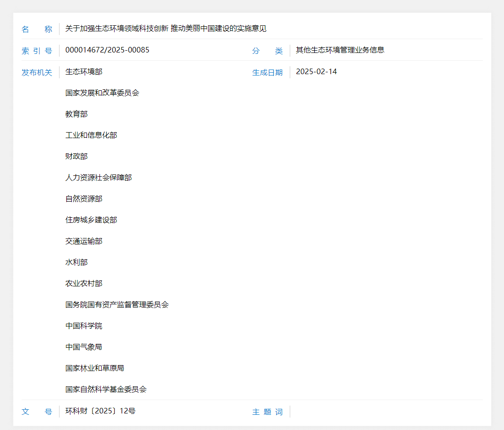Click the agency 住房城乡建设部
The image size is (504, 430).
pos(91,220)
